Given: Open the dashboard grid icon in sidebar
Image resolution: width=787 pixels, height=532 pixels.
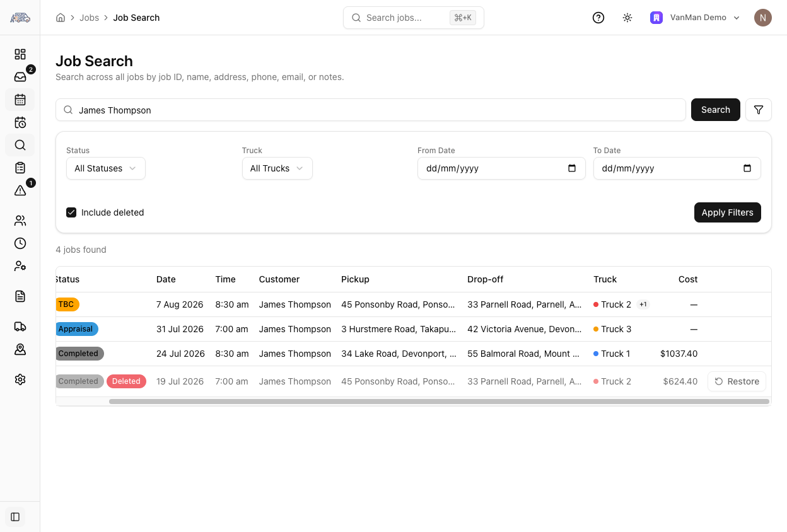Looking at the screenshot, I should (20, 54).
